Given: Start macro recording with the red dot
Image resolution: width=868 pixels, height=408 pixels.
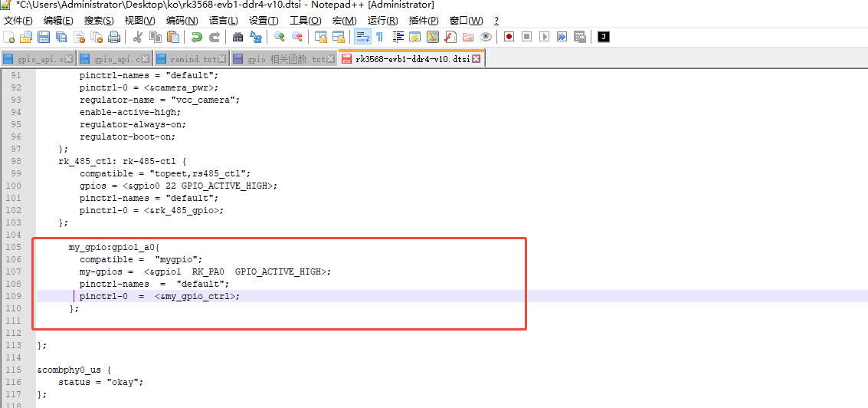Looking at the screenshot, I should tap(509, 37).
